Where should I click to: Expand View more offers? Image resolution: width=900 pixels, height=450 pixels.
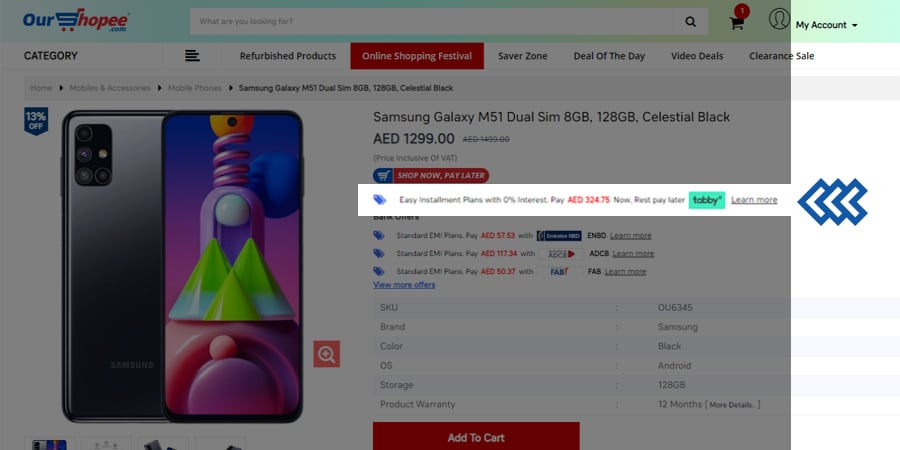pos(404,285)
